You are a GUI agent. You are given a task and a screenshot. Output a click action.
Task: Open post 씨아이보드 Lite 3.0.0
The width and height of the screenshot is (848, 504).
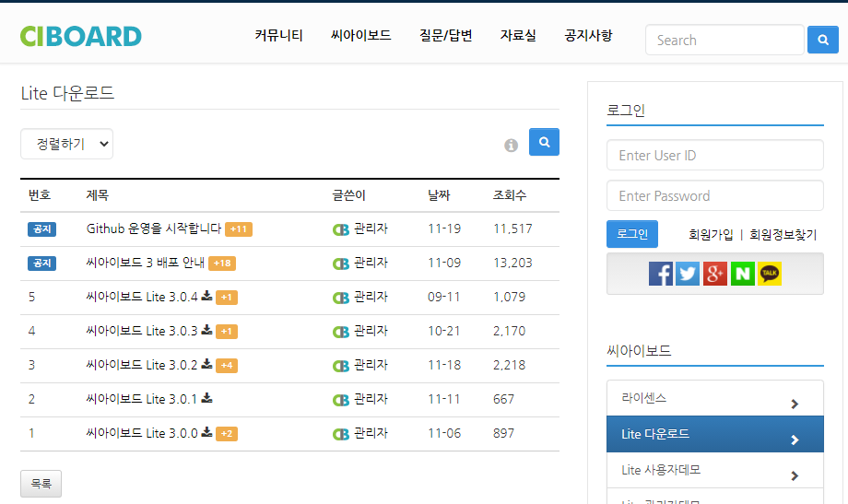(142, 433)
